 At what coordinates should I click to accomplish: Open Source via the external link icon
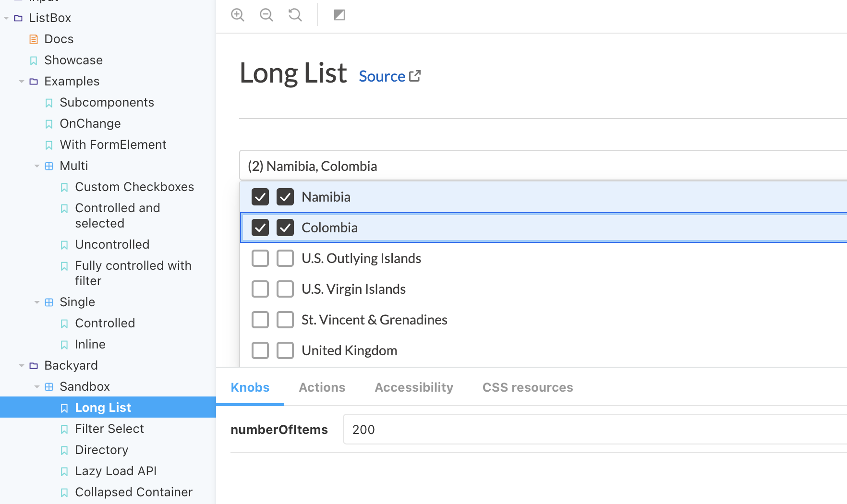pos(415,75)
